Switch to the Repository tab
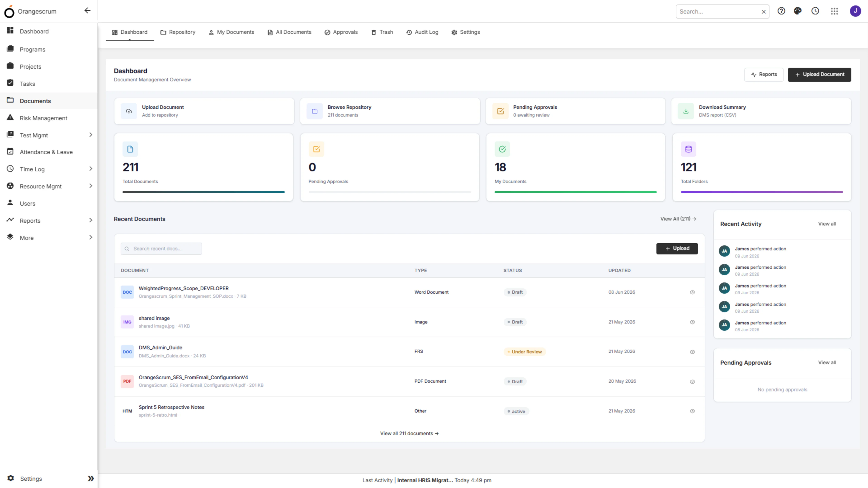The image size is (868, 488). click(x=178, y=32)
